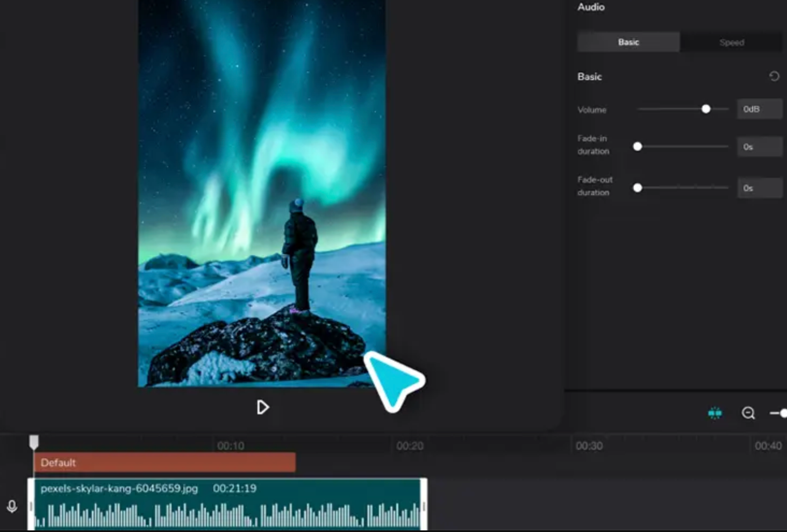
Task: Click the aurora preview image in canvas
Action: coord(262,193)
